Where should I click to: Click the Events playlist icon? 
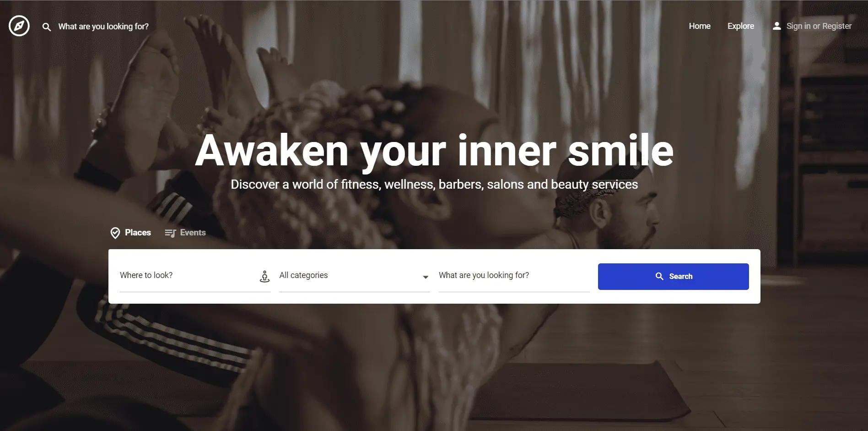[170, 233]
